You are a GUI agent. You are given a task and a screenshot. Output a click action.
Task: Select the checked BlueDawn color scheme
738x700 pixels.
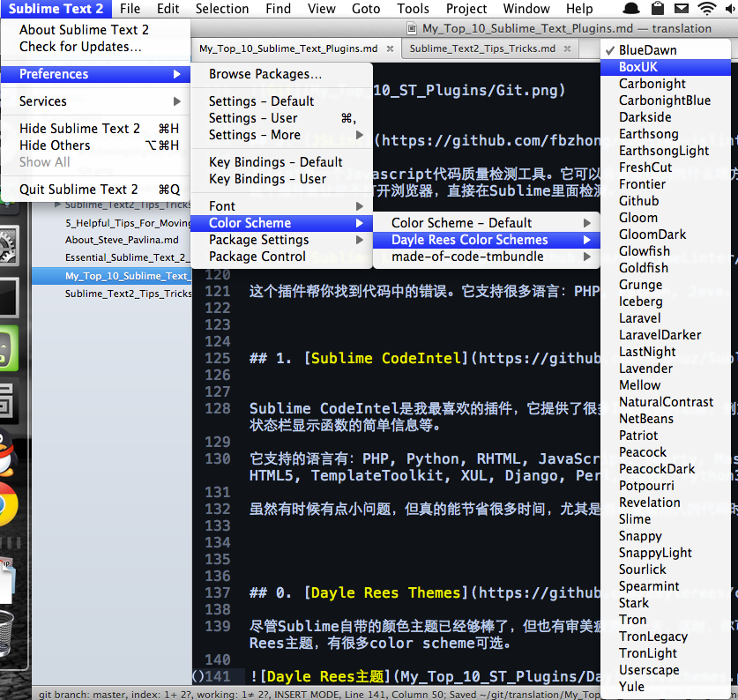[666, 50]
